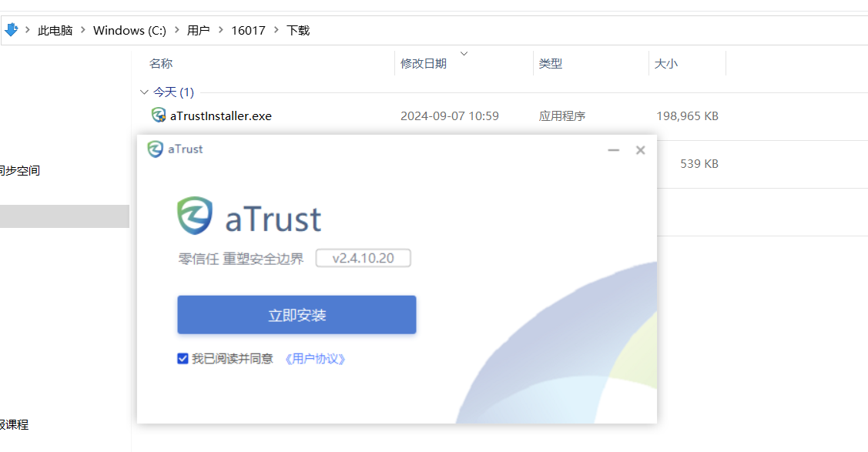
Task: Click the aTrustInstaller.exe file icon
Action: point(159,115)
